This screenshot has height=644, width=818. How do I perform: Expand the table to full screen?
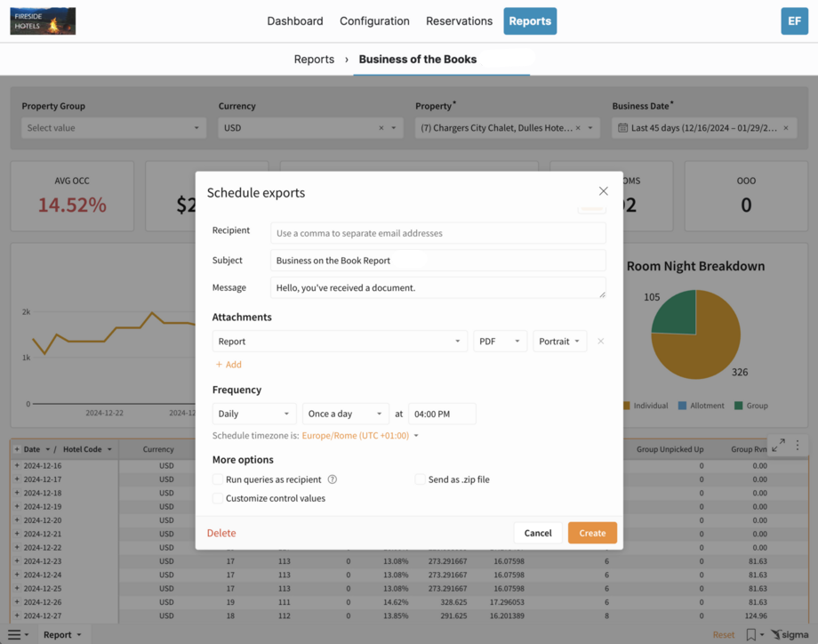tap(778, 445)
